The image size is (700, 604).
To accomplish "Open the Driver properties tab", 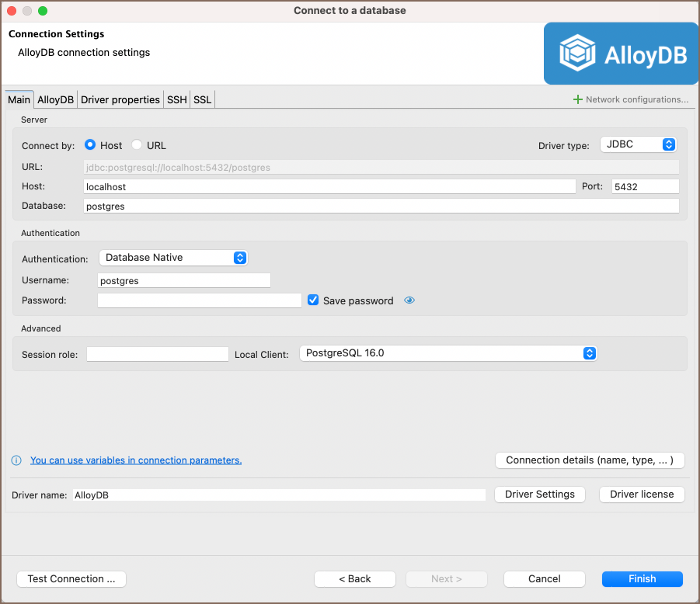I will coord(120,99).
